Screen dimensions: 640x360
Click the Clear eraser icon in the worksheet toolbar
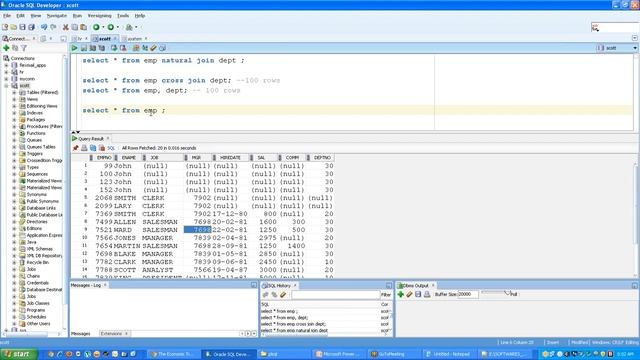(x=153, y=48)
